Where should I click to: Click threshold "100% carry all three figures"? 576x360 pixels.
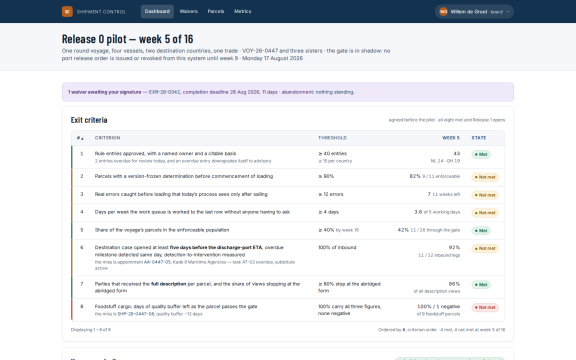(x=350, y=309)
